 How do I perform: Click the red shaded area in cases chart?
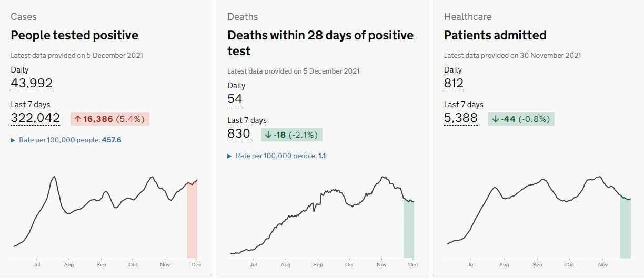[192, 221]
